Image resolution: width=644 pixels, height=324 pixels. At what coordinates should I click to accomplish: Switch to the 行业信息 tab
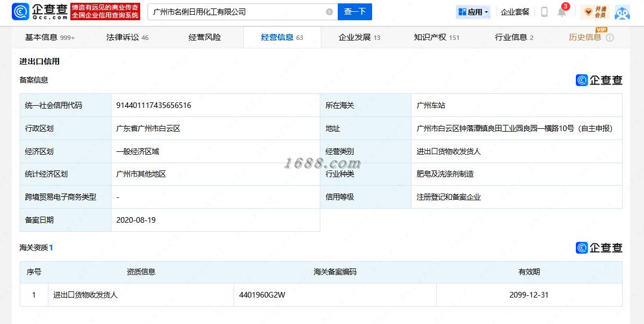[x=514, y=37]
